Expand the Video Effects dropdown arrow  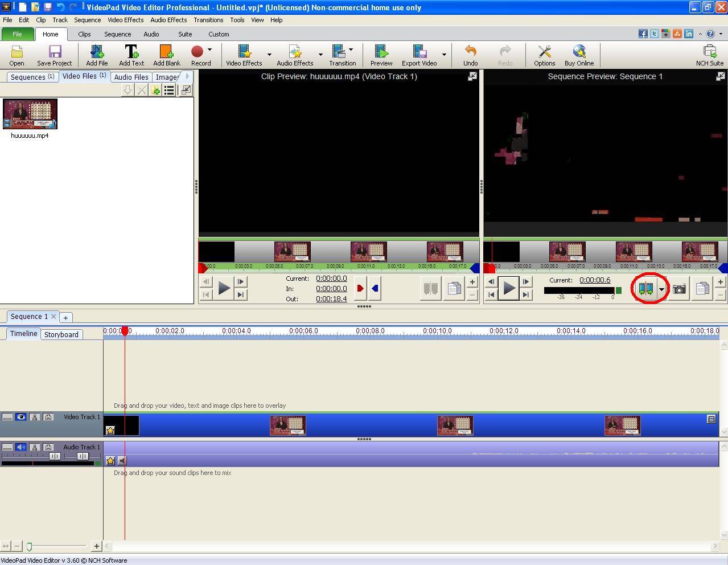click(x=269, y=55)
